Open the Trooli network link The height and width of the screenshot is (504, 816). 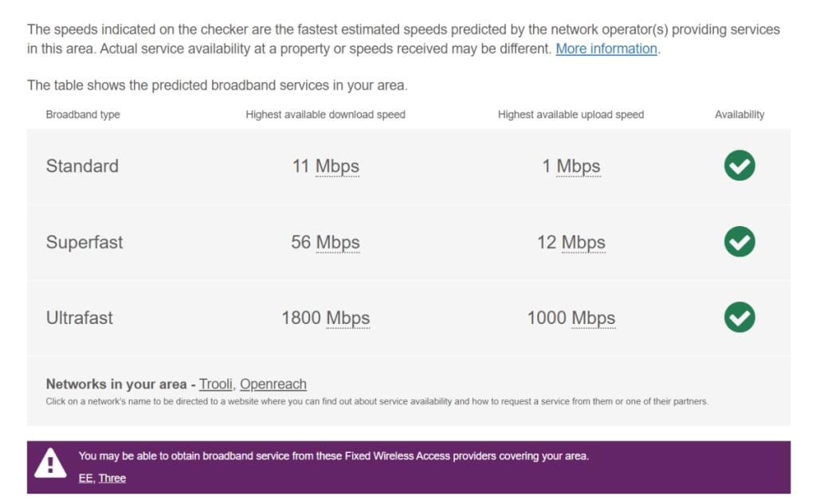click(216, 384)
